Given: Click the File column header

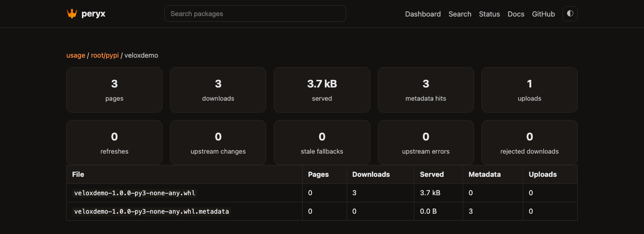Looking at the screenshot, I should (184, 174).
